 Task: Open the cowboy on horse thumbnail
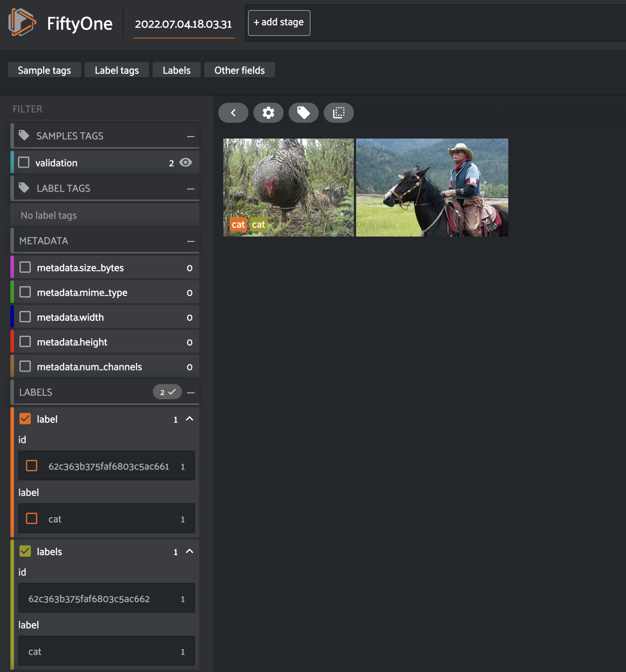432,187
